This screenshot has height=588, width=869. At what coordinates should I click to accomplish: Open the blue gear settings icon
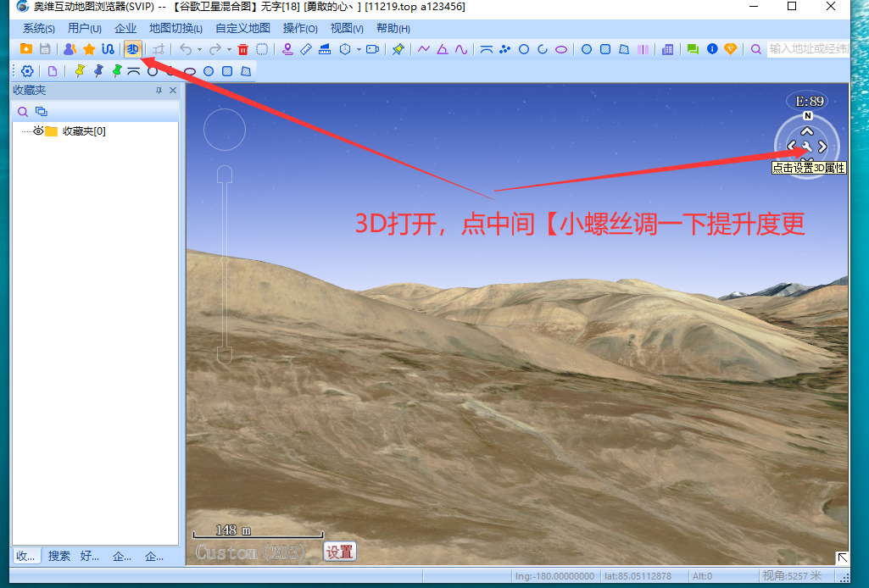point(27,71)
